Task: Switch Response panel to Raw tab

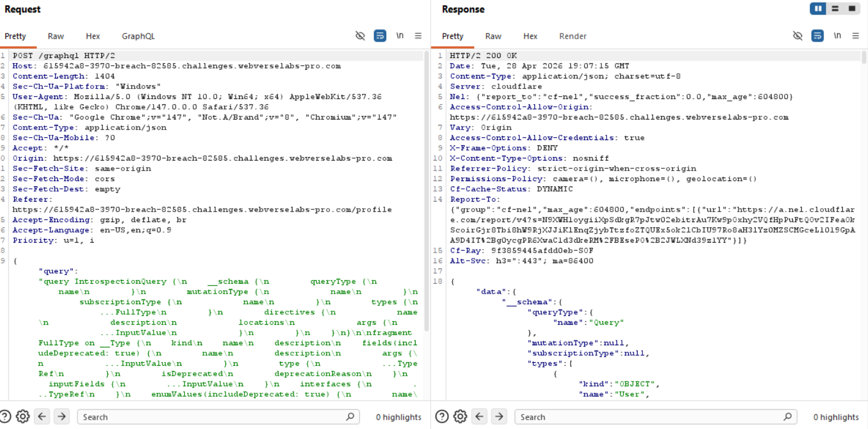Action: tap(493, 36)
